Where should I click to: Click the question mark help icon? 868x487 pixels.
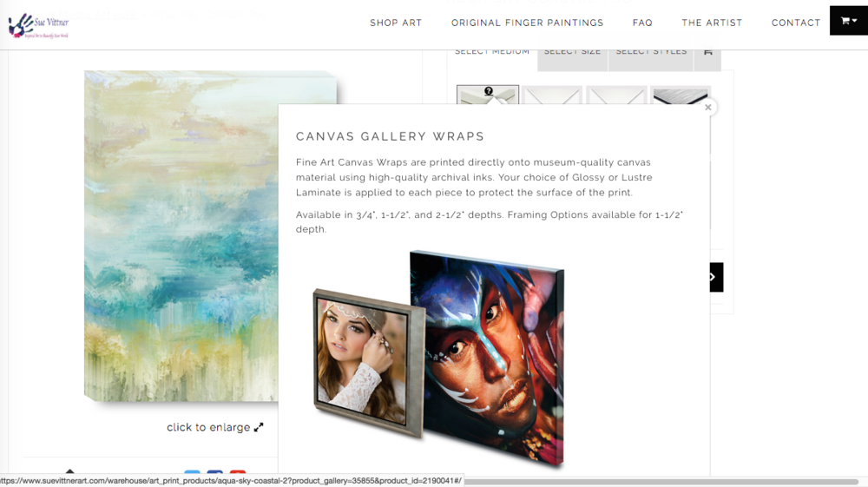(x=488, y=91)
